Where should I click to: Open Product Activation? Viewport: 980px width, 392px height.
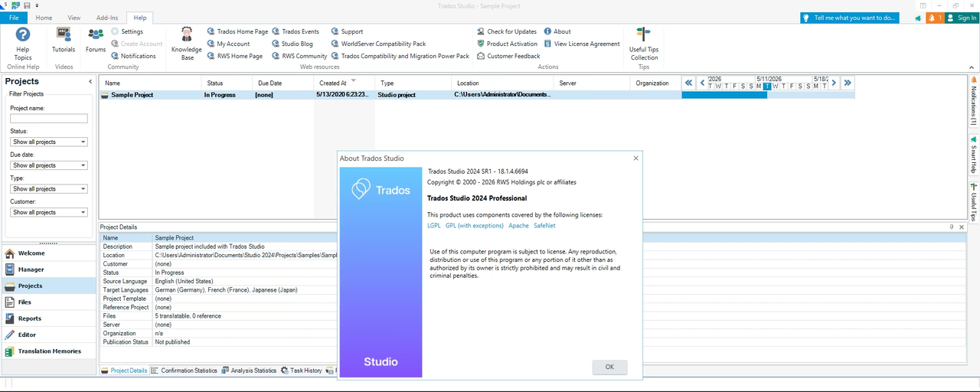[507, 44]
